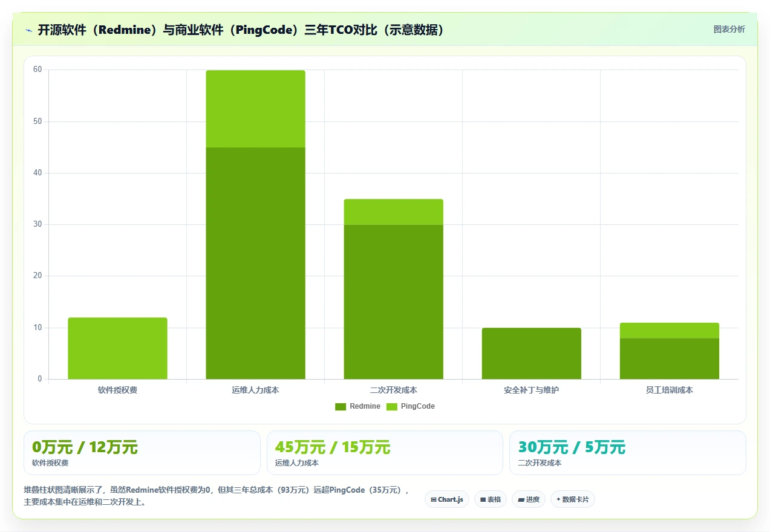
Task: Click the 0万元 / 12万元 card value
Action: pyautogui.click(x=85, y=447)
